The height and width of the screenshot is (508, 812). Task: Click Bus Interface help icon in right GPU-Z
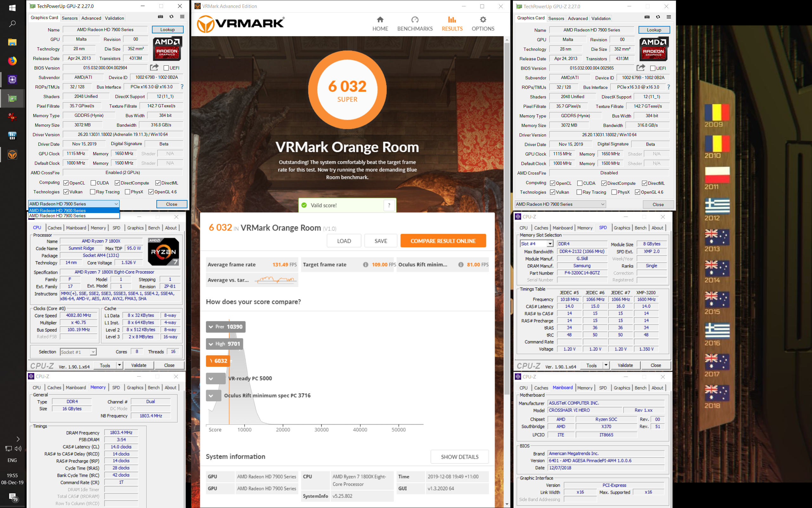click(668, 87)
